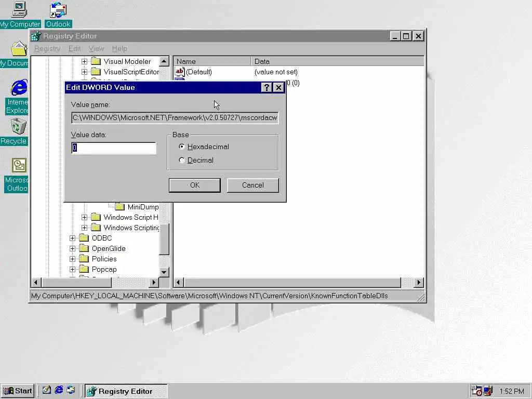532x399 pixels.
Task: Open the My Computer desktop icon
Action: point(19,9)
